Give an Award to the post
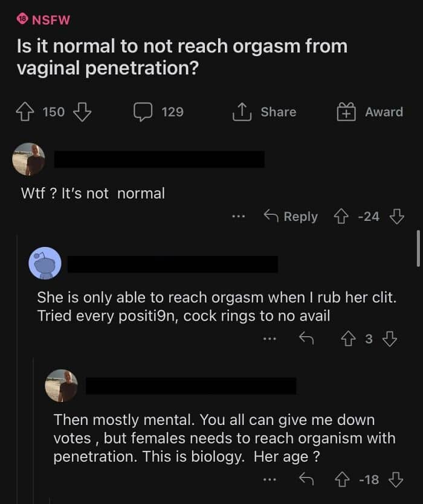The width and height of the screenshot is (423, 504). (x=370, y=112)
